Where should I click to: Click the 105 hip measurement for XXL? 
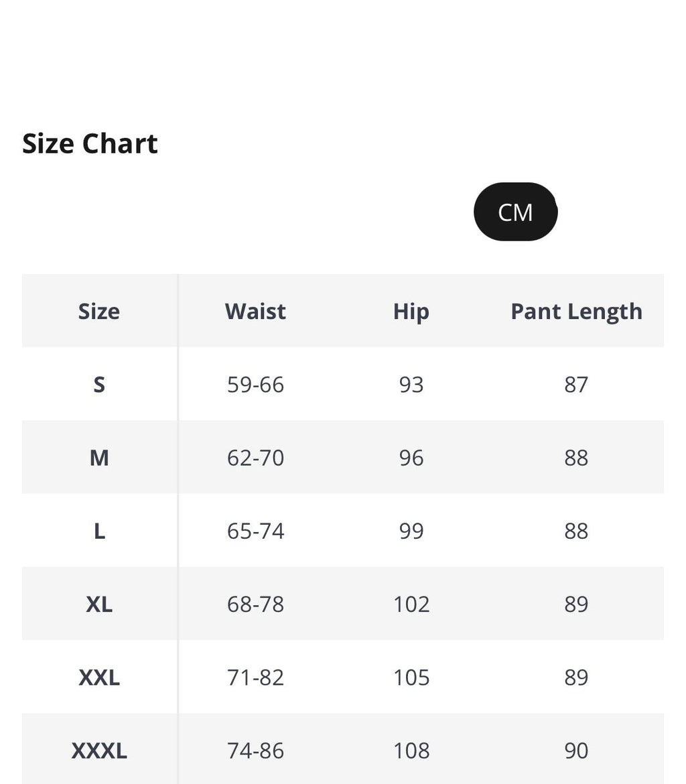(411, 677)
